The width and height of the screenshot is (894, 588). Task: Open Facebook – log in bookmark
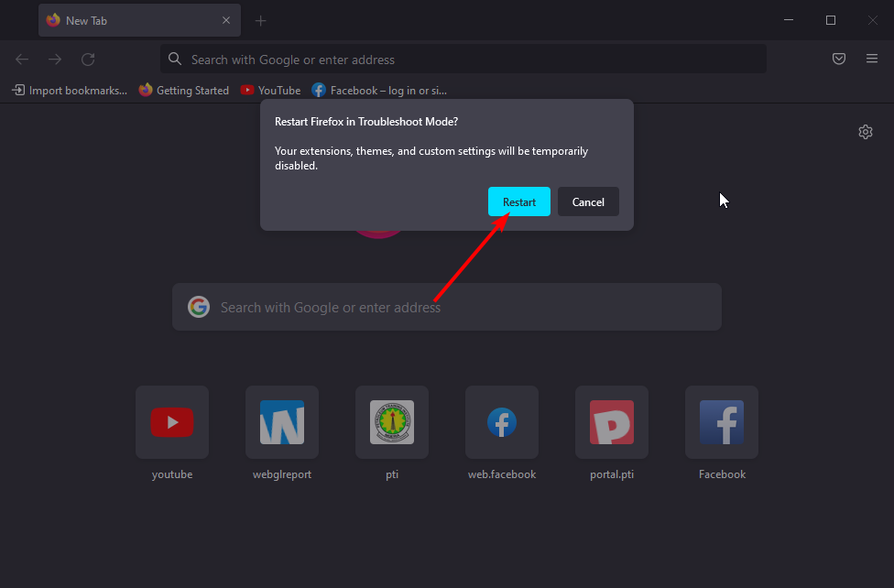379,90
